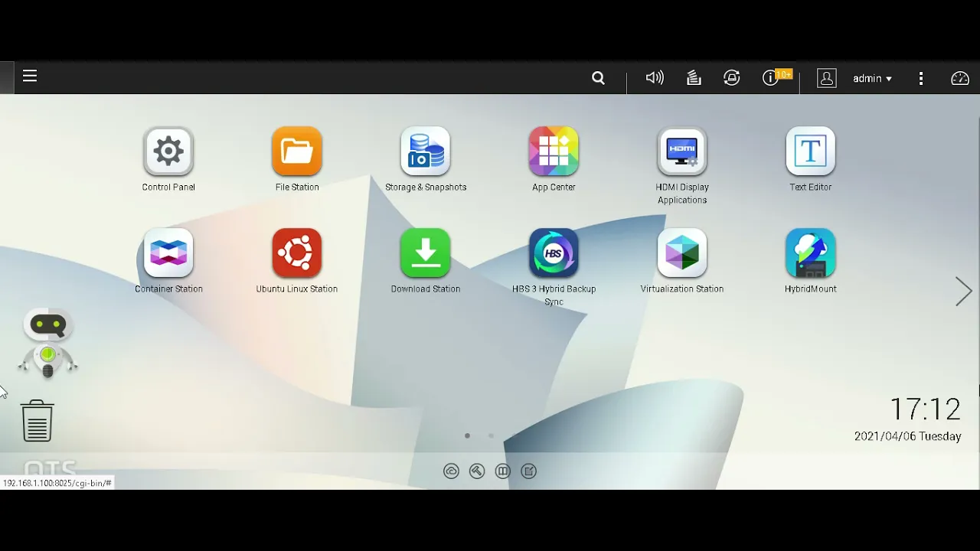The image size is (980, 551).
Task: Open the volume control icon
Action: pos(655,78)
